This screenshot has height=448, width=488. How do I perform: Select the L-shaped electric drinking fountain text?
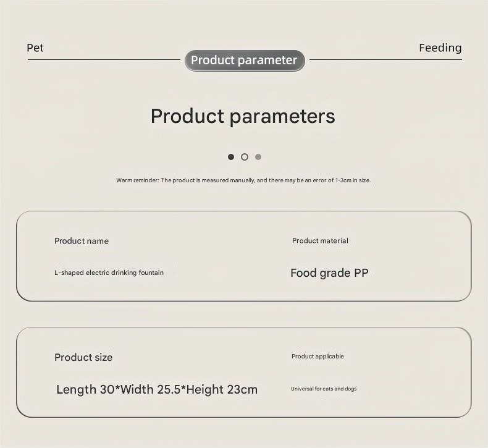pos(109,273)
